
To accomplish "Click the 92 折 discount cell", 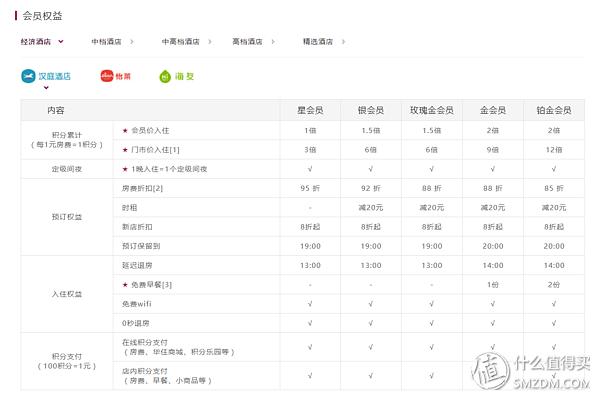I will (371, 188).
